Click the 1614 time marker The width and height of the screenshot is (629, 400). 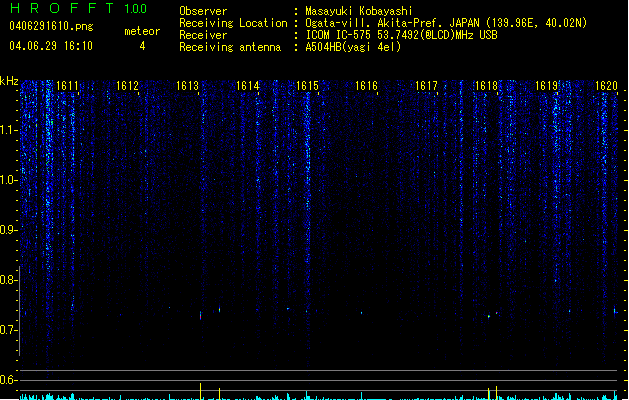248,86
